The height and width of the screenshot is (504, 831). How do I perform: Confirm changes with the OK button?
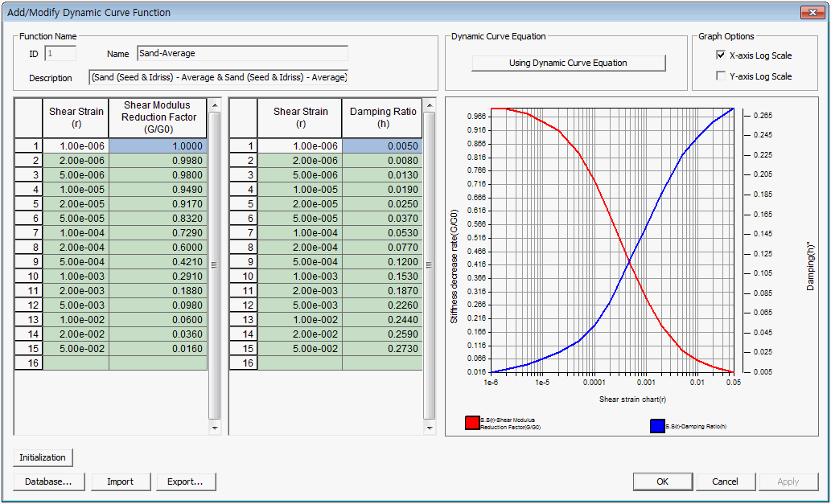click(662, 481)
